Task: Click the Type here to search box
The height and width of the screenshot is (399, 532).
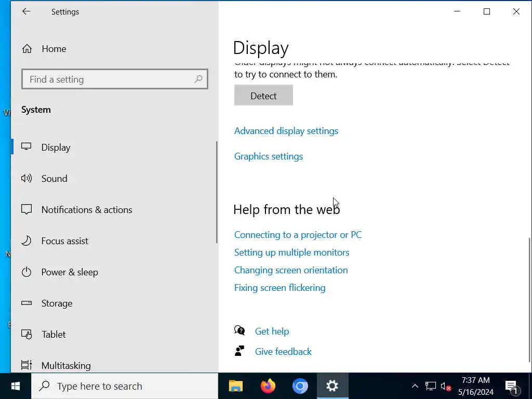Action: tap(125, 386)
